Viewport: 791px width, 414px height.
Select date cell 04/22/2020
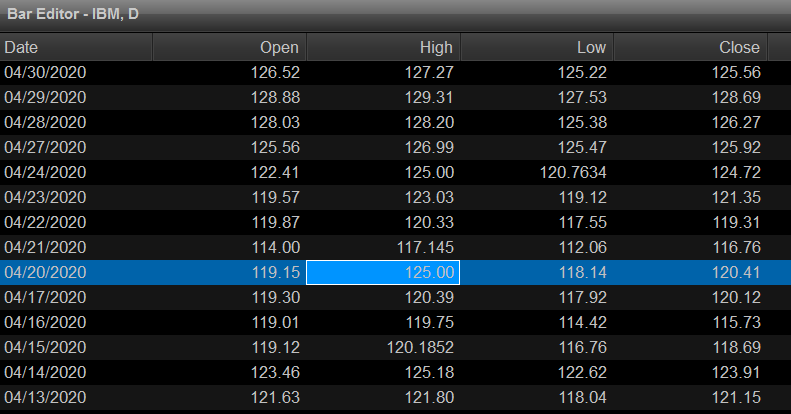tap(45, 222)
